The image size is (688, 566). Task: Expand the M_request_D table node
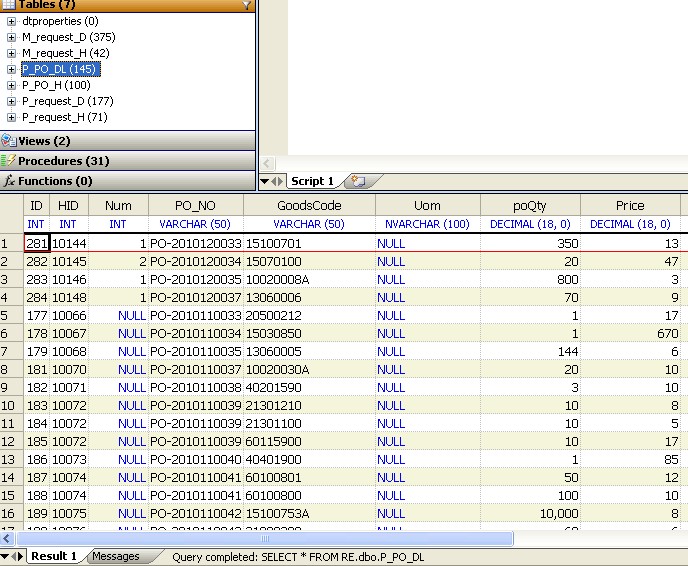[x=11, y=37]
